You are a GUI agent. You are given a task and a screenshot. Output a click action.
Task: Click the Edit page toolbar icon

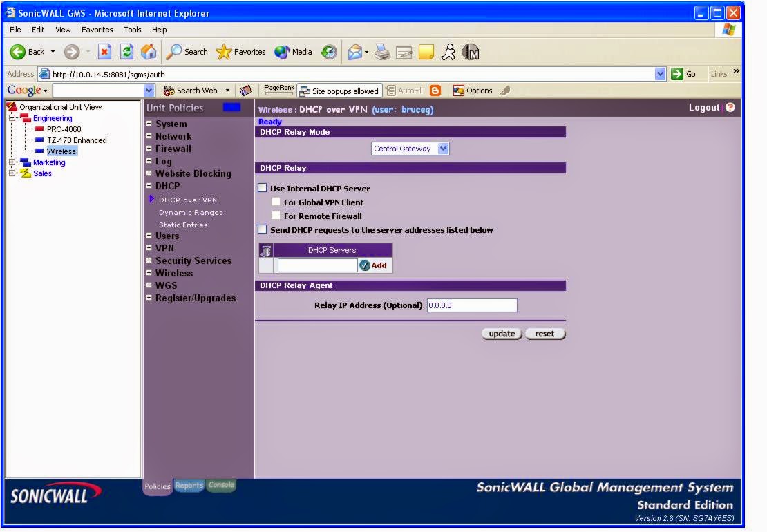click(404, 52)
